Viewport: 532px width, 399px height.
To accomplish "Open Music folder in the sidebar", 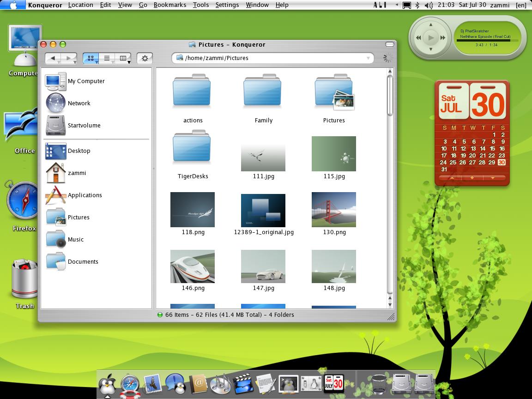I will (x=65, y=239).
